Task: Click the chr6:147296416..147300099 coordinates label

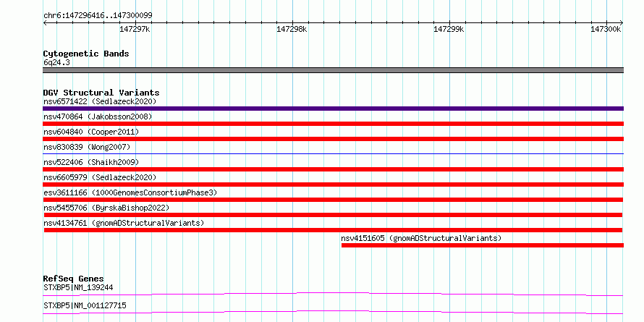Action: [x=98, y=16]
